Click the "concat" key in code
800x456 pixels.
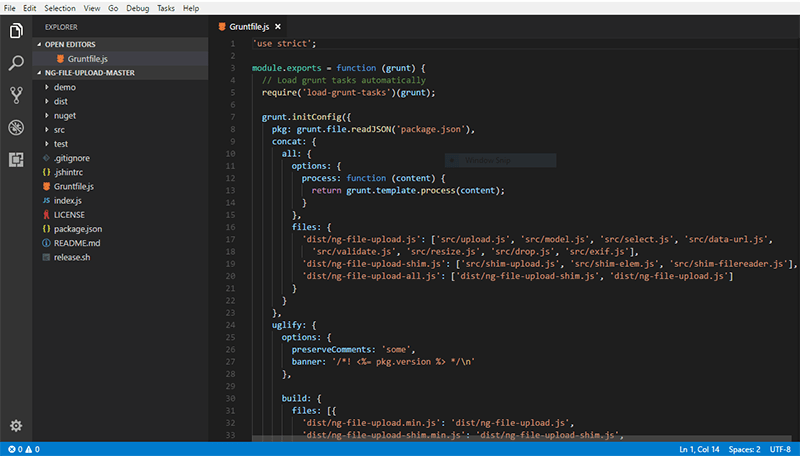289,141
